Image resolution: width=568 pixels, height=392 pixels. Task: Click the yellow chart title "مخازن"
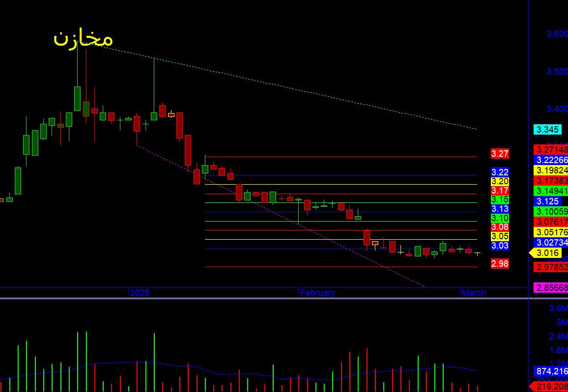pos(83,38)
